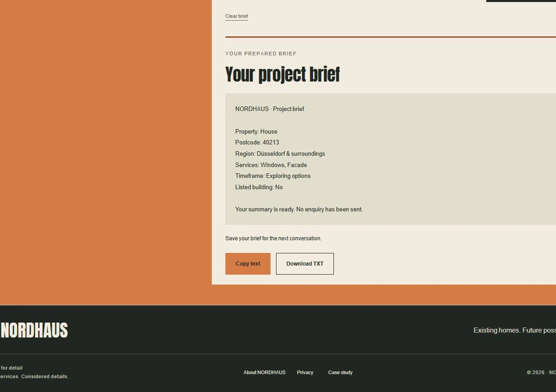Copy the brief with Copy text

248,264
